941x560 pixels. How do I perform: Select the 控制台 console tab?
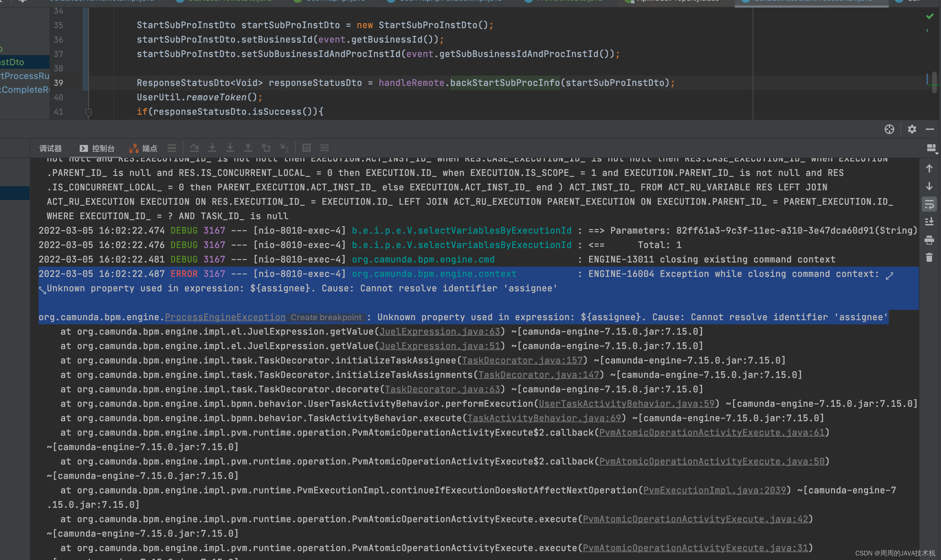tap(97, 148)
